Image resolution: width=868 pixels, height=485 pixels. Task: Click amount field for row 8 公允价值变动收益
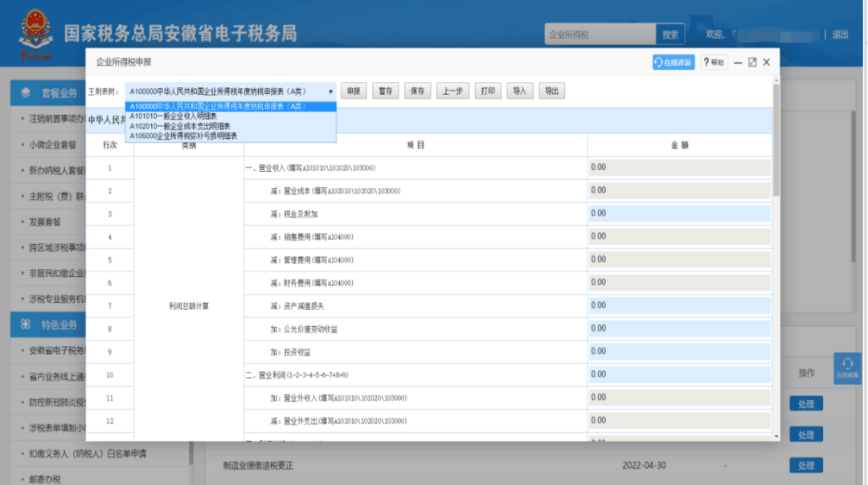coord(679,329)
